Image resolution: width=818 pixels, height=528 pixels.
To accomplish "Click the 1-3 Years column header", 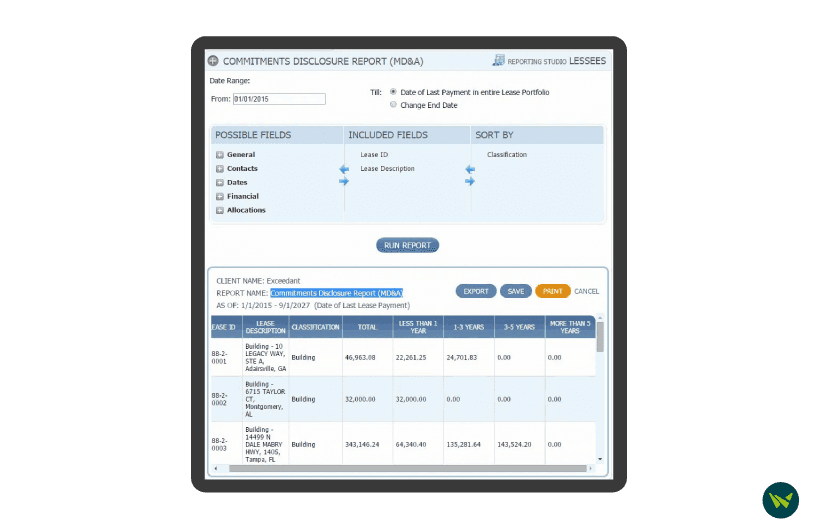I will click(468, 327).
